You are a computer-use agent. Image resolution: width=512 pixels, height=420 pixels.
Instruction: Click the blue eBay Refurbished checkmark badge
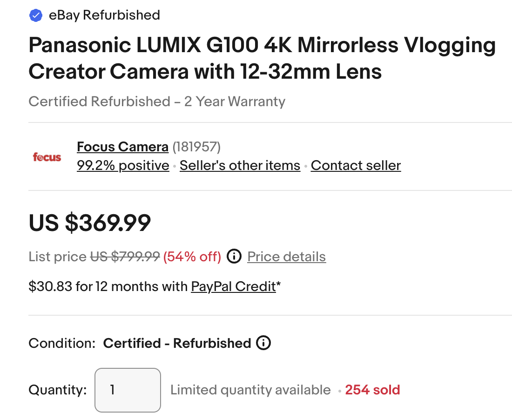click(35, 15)
